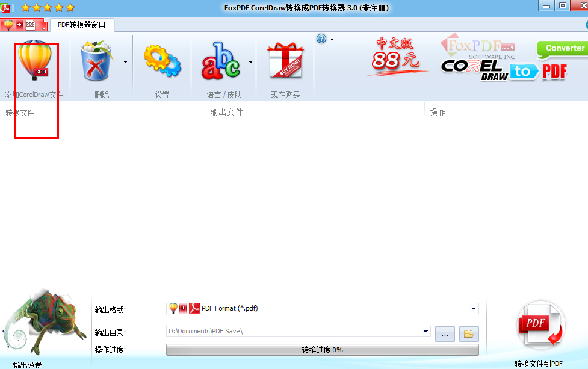Viewport: 588px width, 369px height.
Task: Click the abc Language/Skin icon
Action: (221, 61)
